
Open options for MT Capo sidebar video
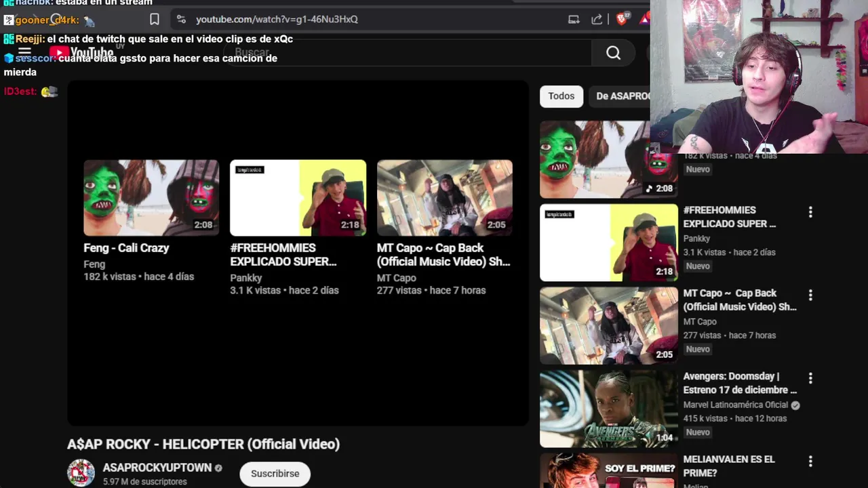810,295
